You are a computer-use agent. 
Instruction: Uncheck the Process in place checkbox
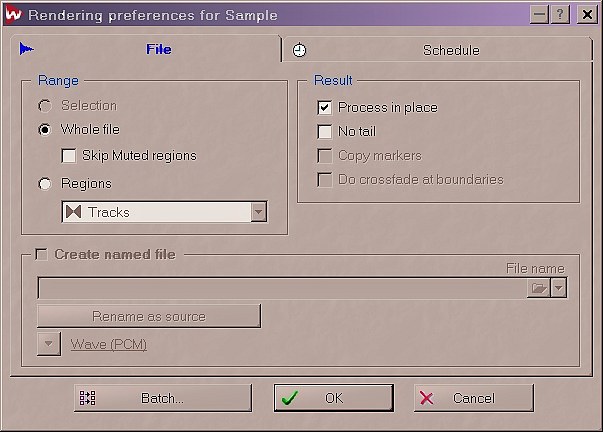point(325,108)
